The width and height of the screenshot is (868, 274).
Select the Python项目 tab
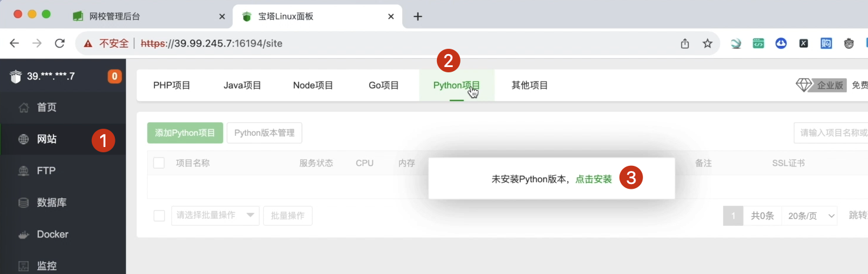tap(457, 85)
